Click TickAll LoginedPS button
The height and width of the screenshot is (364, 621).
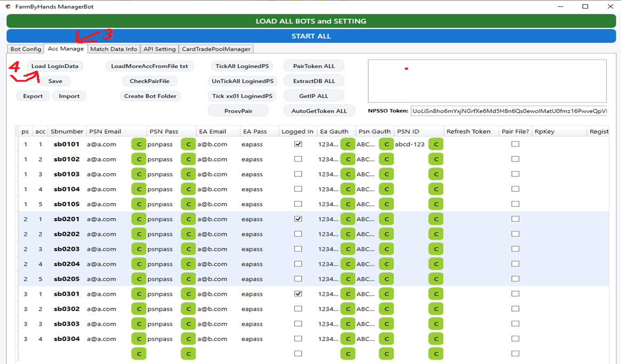tap(242, 66)
